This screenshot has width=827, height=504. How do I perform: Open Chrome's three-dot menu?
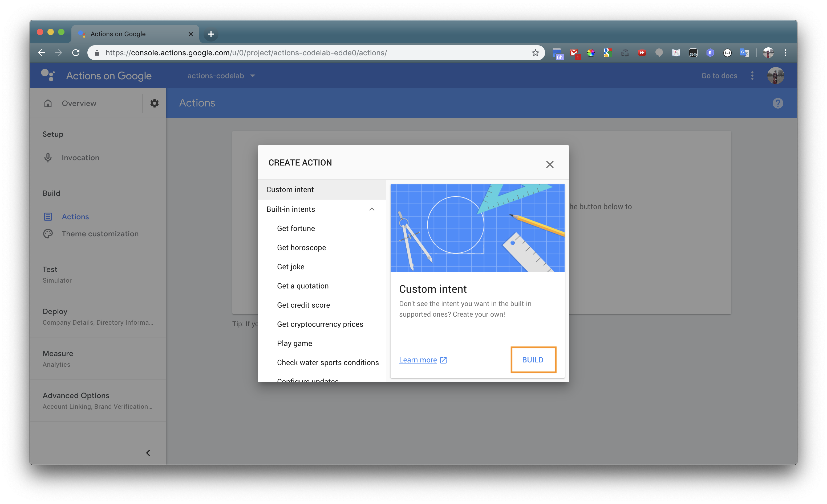coord(785,53)
